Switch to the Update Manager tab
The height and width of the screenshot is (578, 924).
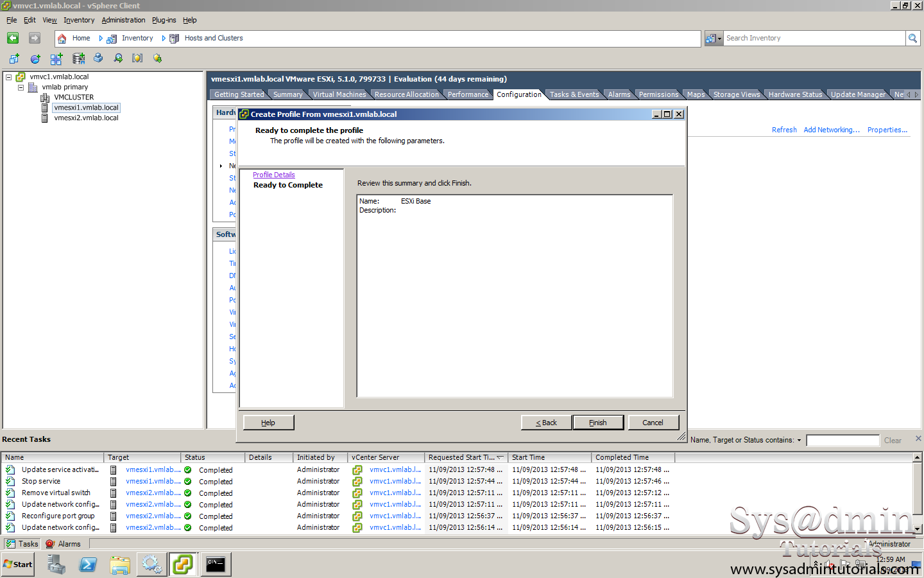click(x=857, y=94)
